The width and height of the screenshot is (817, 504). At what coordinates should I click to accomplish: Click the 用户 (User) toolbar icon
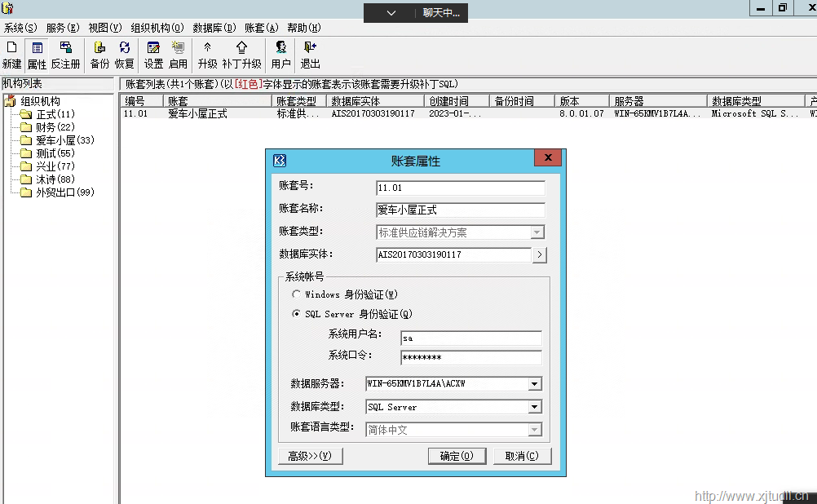tap(280, 55)
